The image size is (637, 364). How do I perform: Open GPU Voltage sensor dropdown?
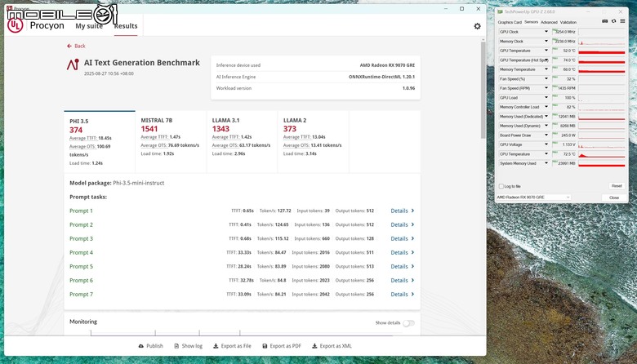tap(546, 144)
